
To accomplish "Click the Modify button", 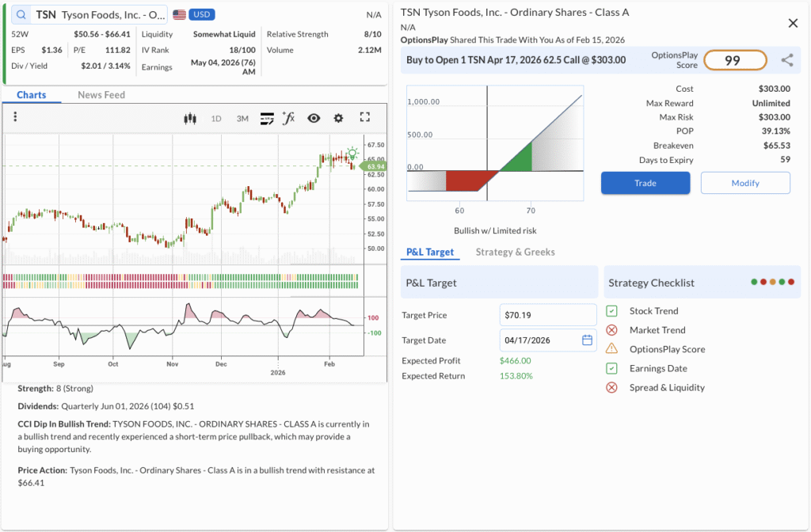I will 744,183.
